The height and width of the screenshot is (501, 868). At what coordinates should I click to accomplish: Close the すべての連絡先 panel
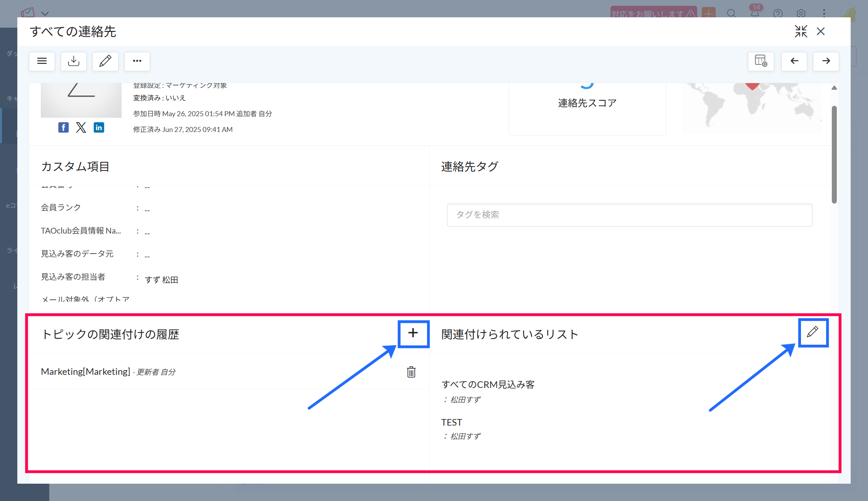coord(821,31)
